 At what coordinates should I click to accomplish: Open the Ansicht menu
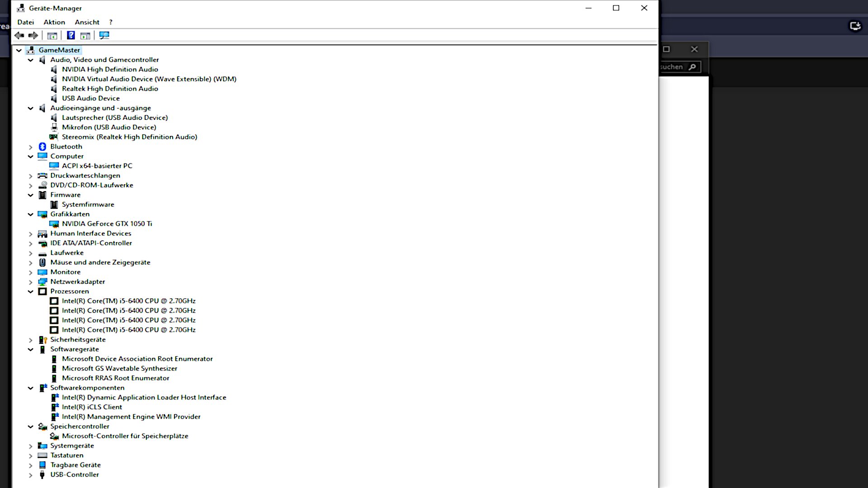point(87,22)
